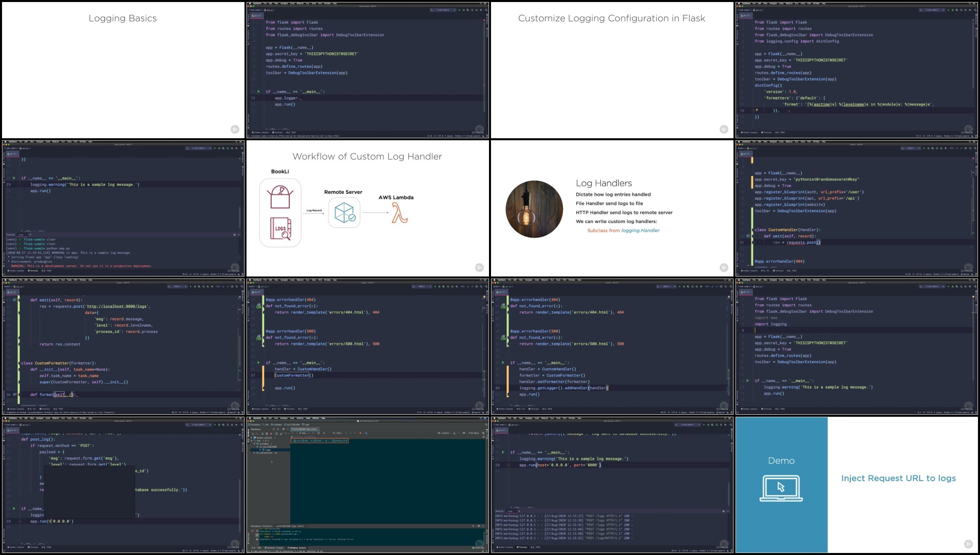
Task: Click the LOGS book icon under BookLi
Action: [x=280, y=229]
